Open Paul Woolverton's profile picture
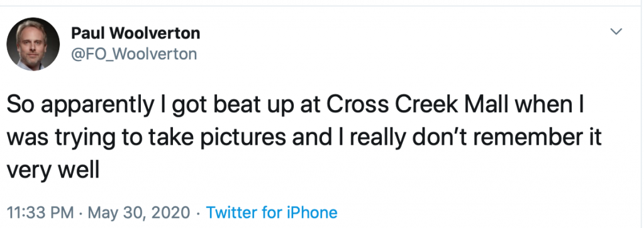The width and height of the screenshot is (644, 228). pos(33,44)
